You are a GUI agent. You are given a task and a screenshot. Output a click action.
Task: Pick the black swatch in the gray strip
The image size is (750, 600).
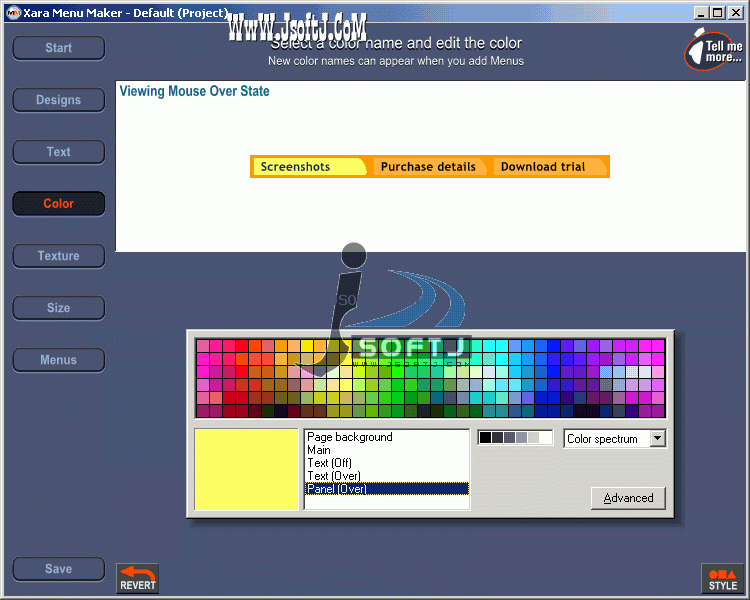[x=485, y=437]
